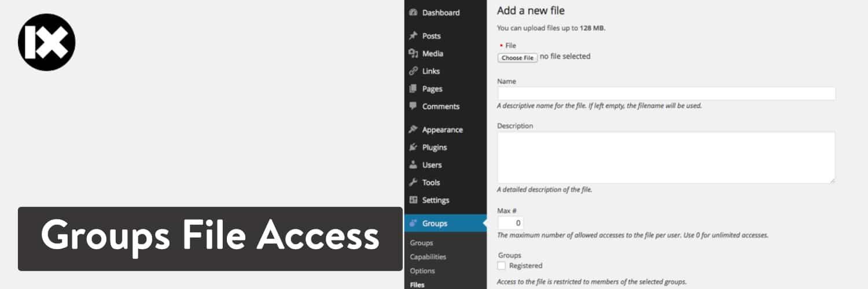Go to the Options submenu link

[422, 271]
